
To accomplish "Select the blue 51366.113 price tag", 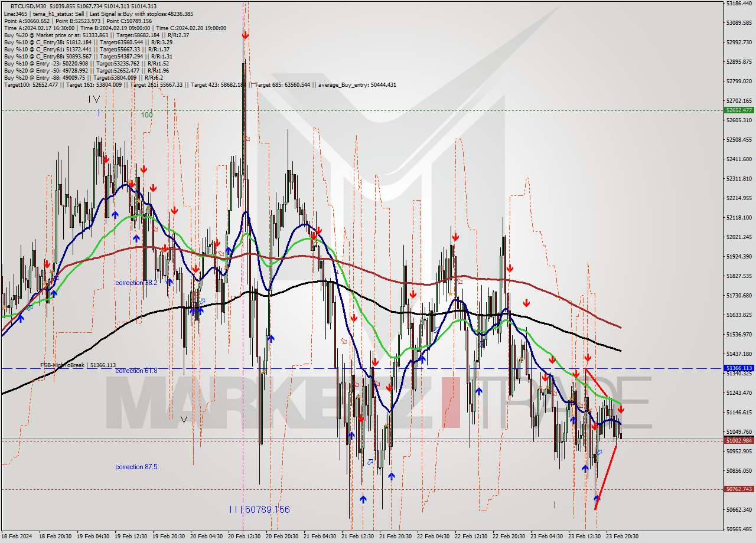I will (x=739, y=368).
